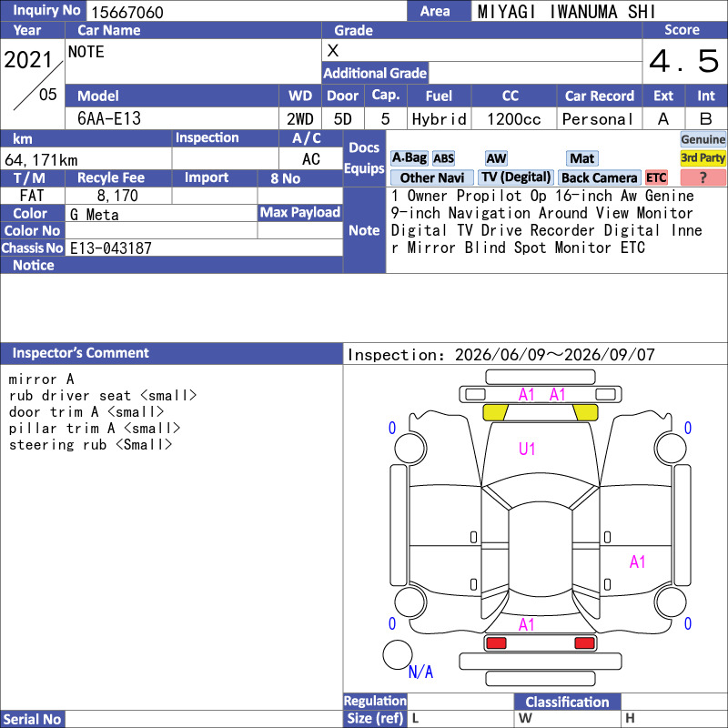Click the right yellow headlight
The height and width of the screenshot is (728, 728).
coord(585,412)
